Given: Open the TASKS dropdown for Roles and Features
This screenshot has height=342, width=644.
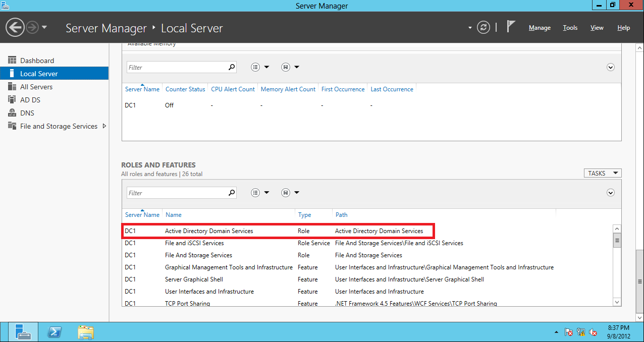Looking at the screenshot, I should 602,173.
